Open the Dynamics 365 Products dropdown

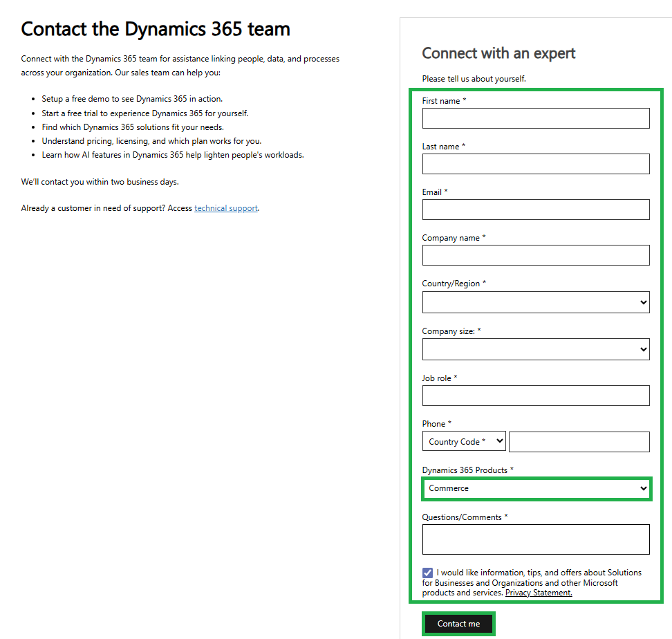(x=536, y=488)
